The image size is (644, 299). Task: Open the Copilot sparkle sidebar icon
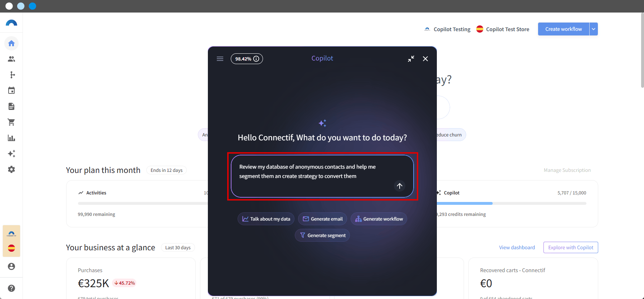tap(11, 154)
